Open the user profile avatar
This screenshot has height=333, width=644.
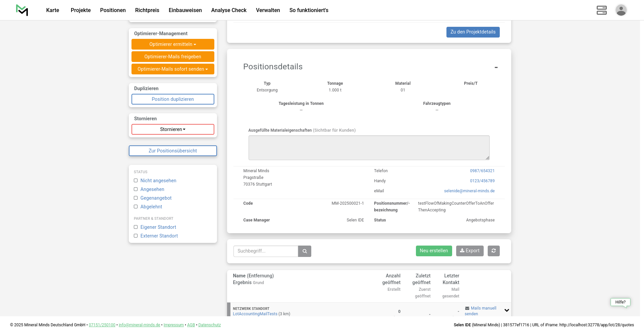point(621,10)
